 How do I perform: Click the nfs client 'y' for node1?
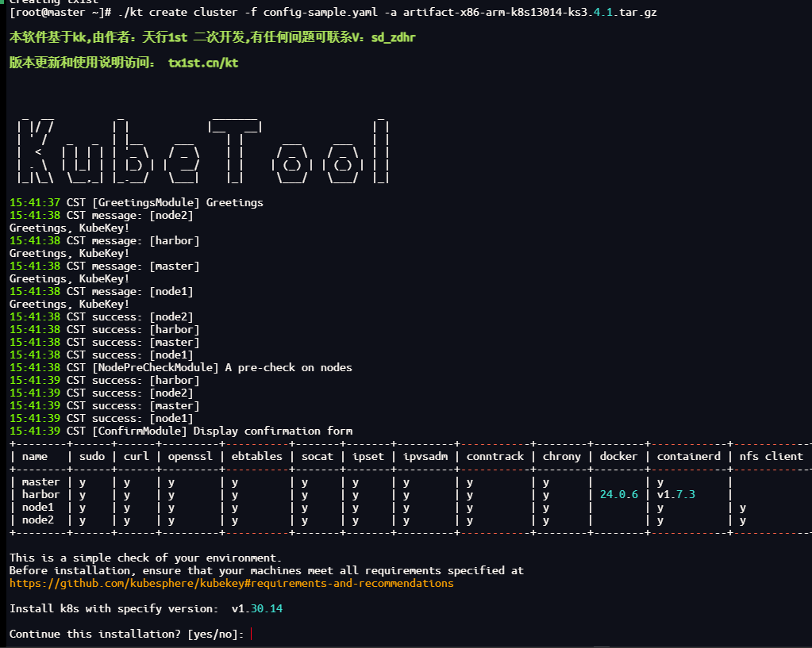tap(743, 508)
